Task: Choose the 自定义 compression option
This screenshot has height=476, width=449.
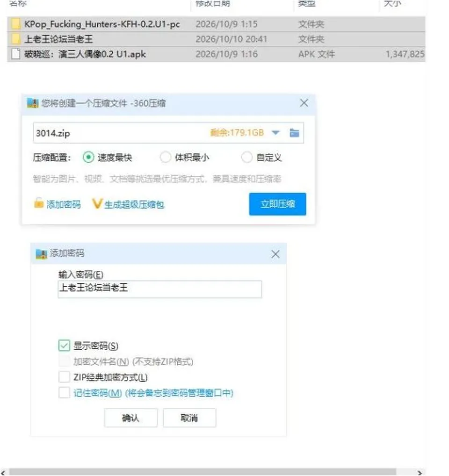Action: [x=246, y=157]
